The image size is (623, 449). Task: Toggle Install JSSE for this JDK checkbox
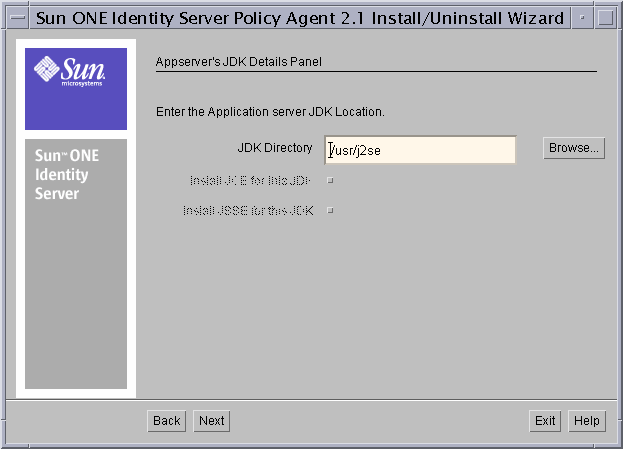coord(330,210)
